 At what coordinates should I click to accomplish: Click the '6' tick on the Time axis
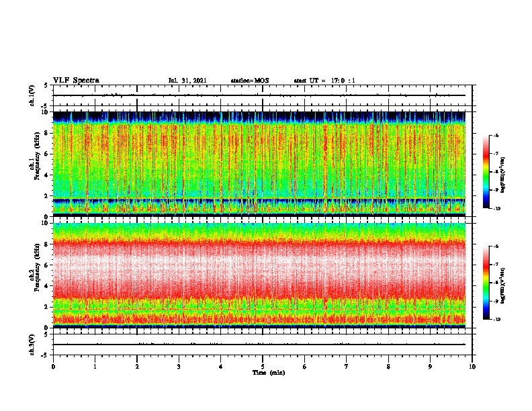tap(305, 367)
